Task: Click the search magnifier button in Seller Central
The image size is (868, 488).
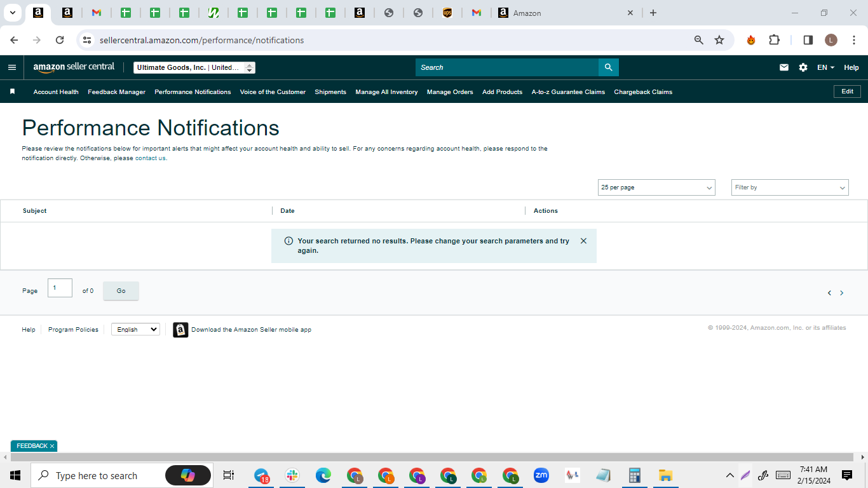Action: click(608, 67)
